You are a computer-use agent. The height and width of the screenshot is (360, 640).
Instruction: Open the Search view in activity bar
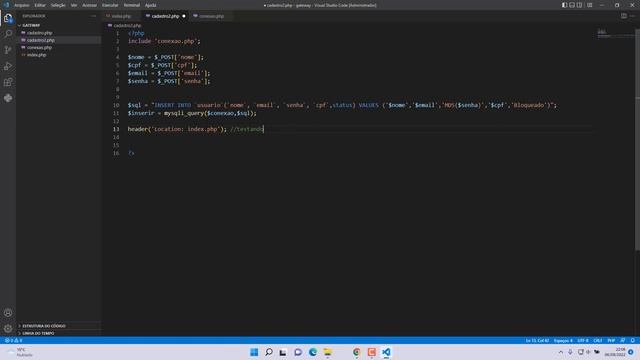coord(8,33)
